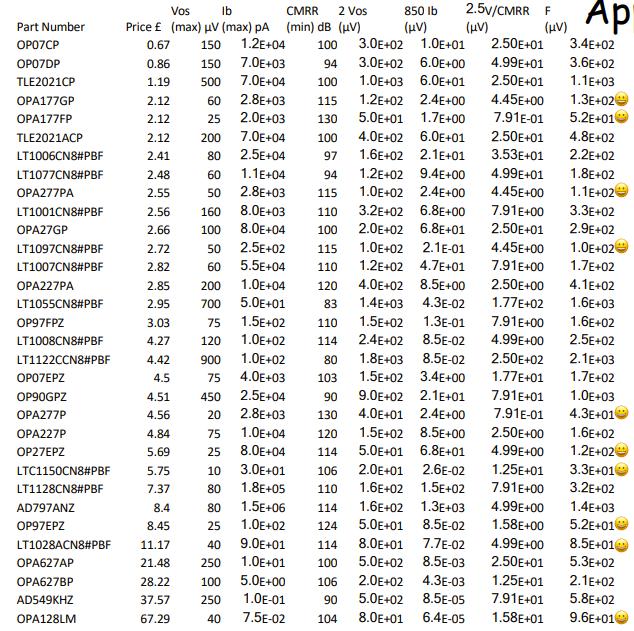Image resolution: width=634 pixels, height=631 pixels.
Task: Click the smiley face beside the OPA177FP row
Action: (622, 118)
